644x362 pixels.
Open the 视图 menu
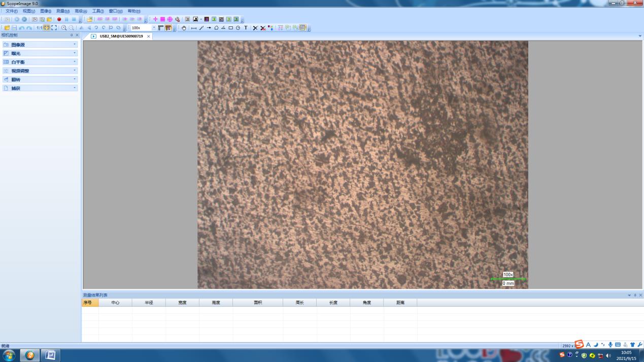[29, 11]
